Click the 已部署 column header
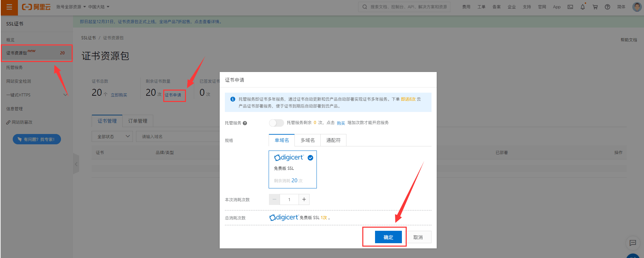 (x=502, y=153)
